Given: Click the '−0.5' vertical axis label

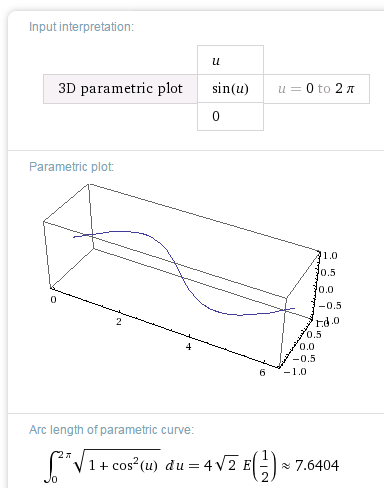Looking at the screenshot, I should coord(330,306).
